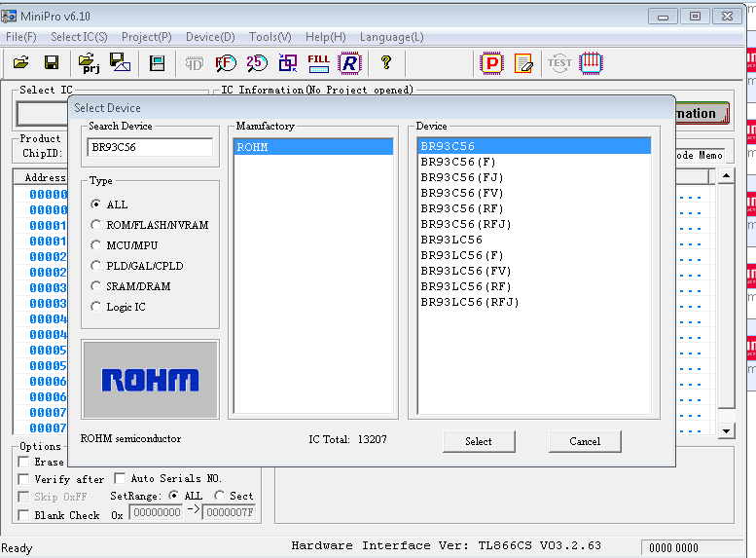The width and height of the screenshot is (756, 558).
Task: Click the Select button
Action: [479, 441]
